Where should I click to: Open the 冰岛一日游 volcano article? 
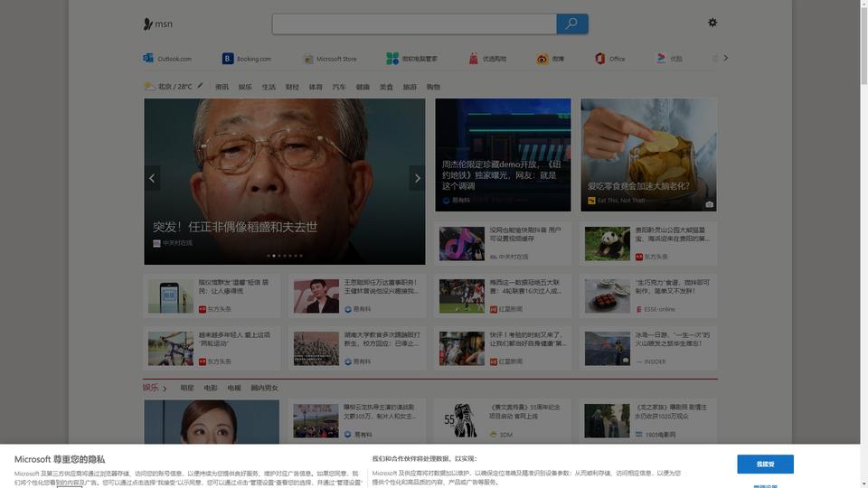coord(648,349)
